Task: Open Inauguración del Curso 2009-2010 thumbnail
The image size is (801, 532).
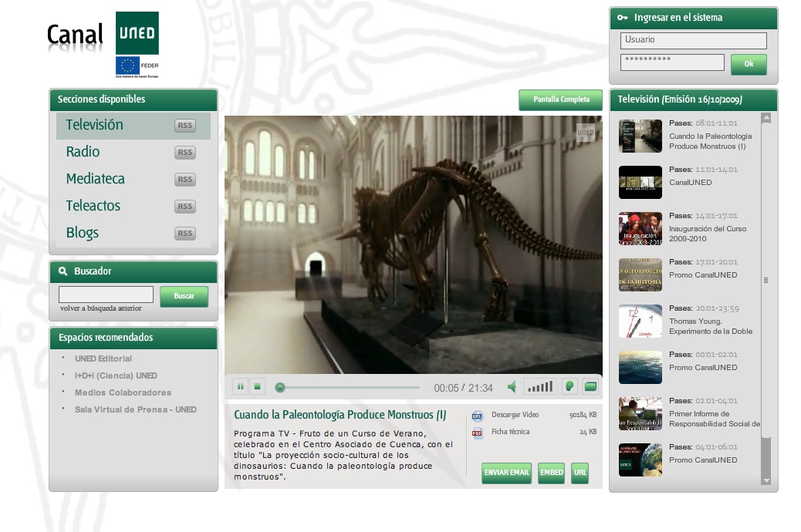Action: click(x=640, y=229)
